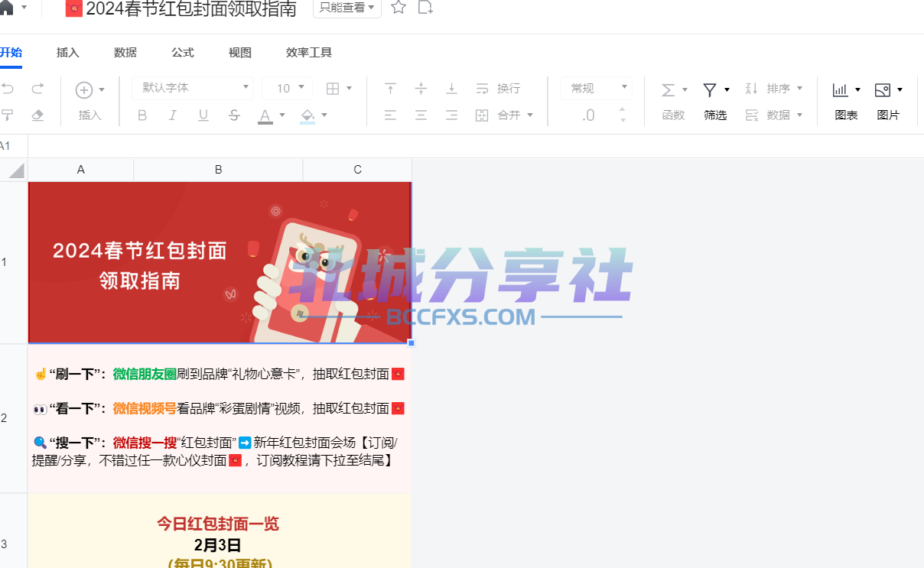Viewport: 924px width, 568px height.
Task: Open the 默认字体 font dropdown
Action: click(193, 88)
